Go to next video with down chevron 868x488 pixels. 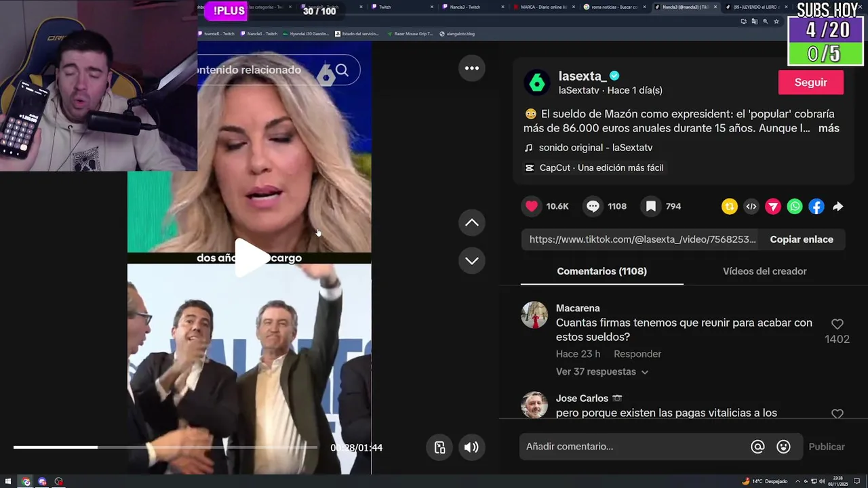click(x=472, y=260)
